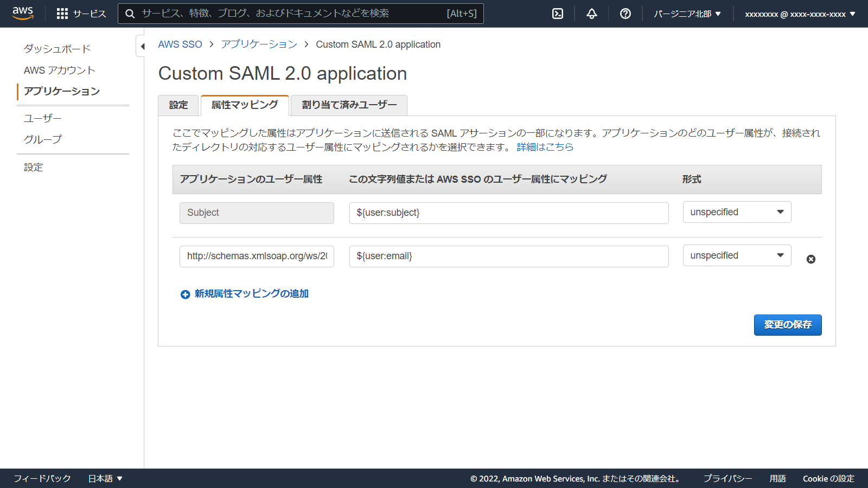This screenshot has width=868, height=488.
Task: Open the サービス grid menu icon
Action: [x=62, y=14]
